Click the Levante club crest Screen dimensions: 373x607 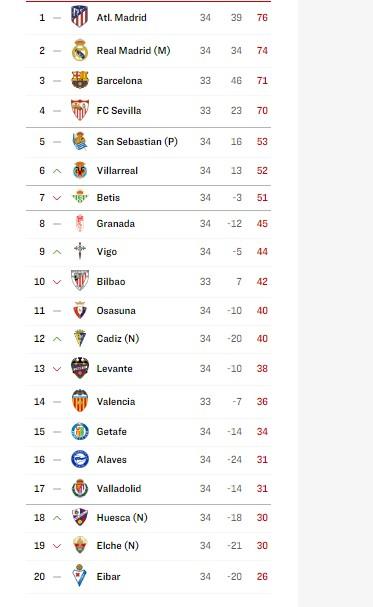coord(80,368)
